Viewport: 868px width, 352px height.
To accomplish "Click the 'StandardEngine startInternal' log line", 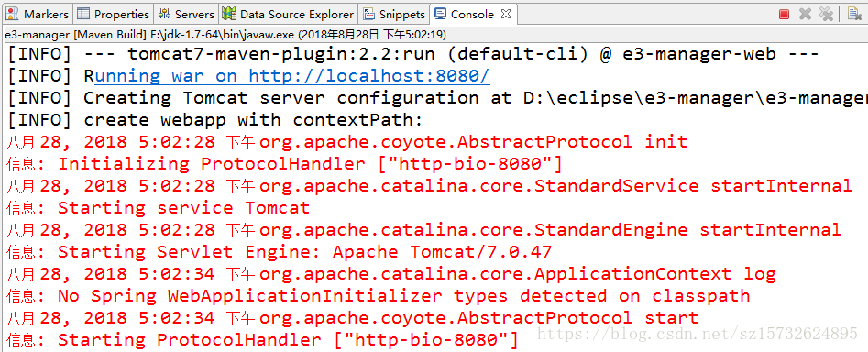I will [x=423, y=230].
